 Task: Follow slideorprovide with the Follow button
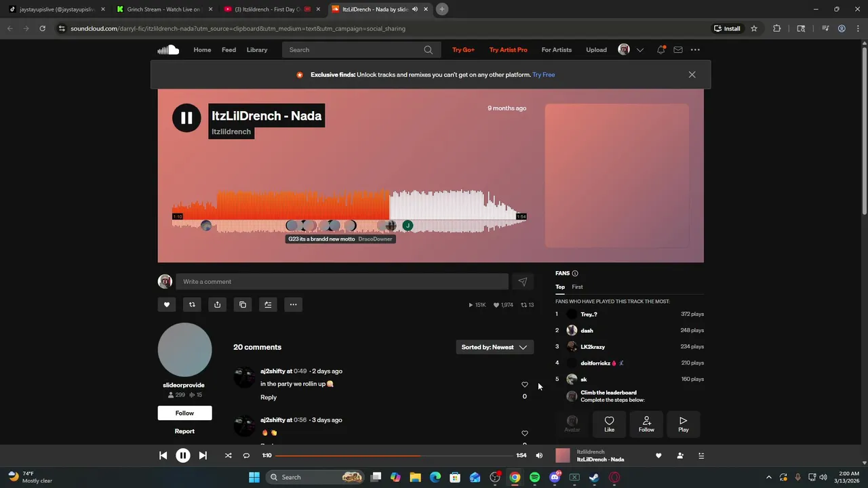pyautogui.click(x=184, y=413)
